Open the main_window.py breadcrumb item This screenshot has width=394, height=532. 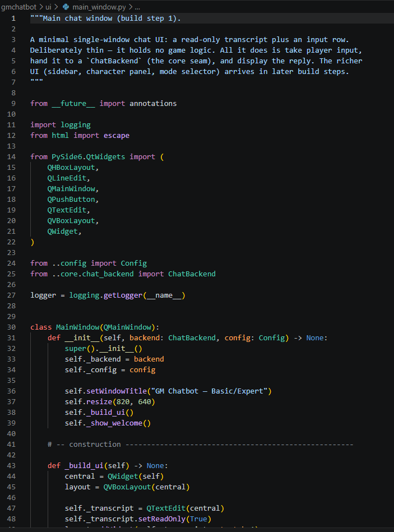[x=99, y=7]
